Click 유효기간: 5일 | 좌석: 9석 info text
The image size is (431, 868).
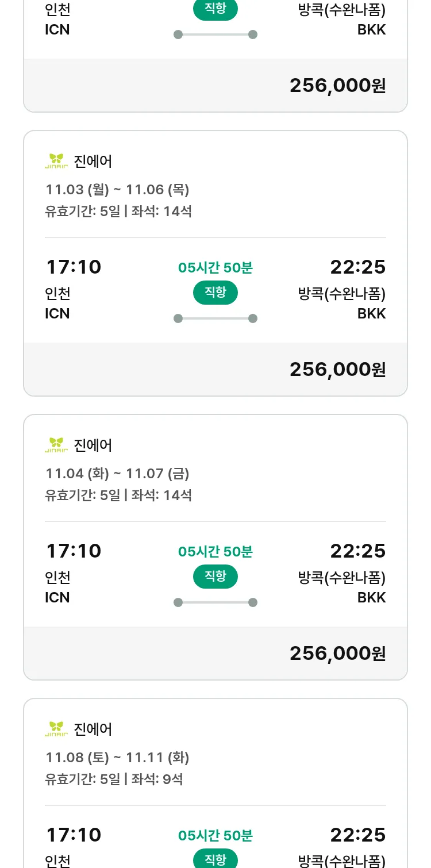(114, 779)
